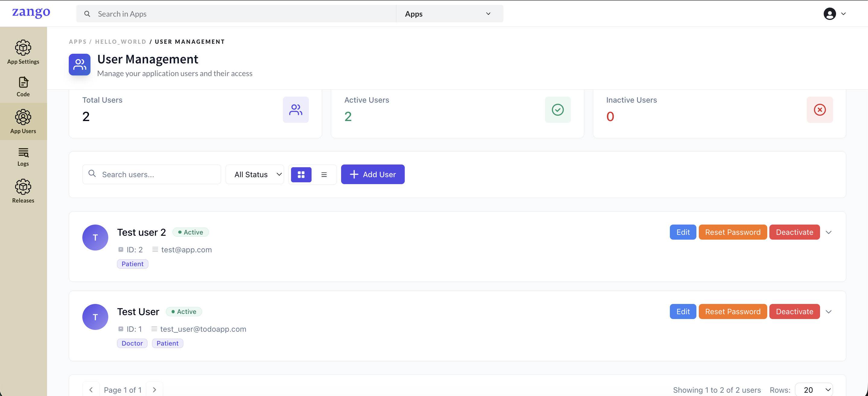Open the Rows per page dropdown
The image size is (868, 396).
click(x=814, y=390)
